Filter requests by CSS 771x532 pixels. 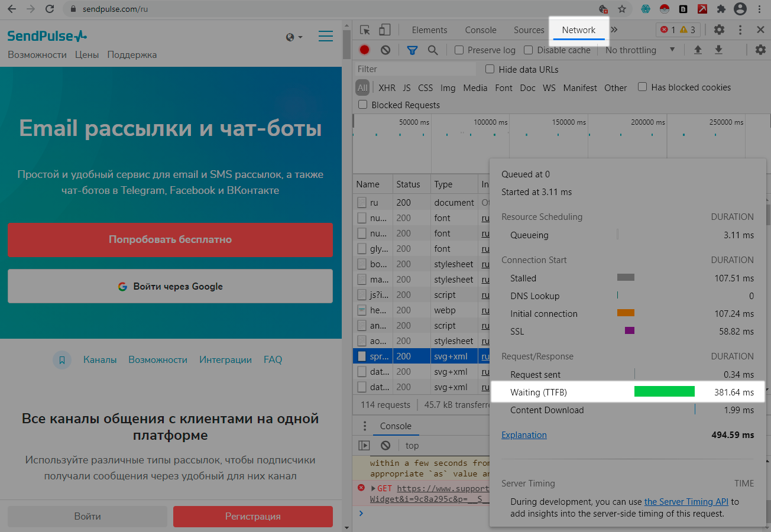click(x=425, y=87)
